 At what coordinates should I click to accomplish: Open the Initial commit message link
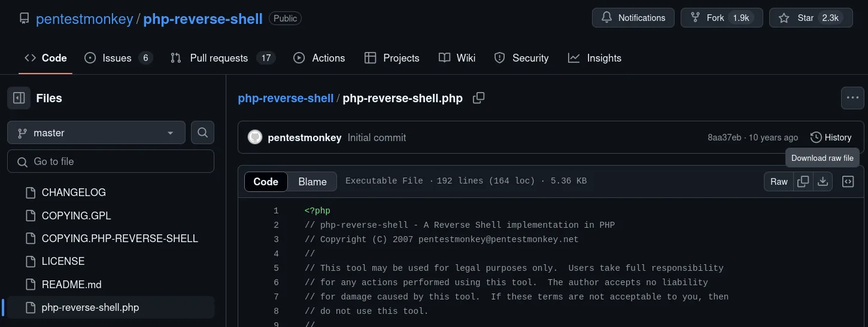click(377, 137)
